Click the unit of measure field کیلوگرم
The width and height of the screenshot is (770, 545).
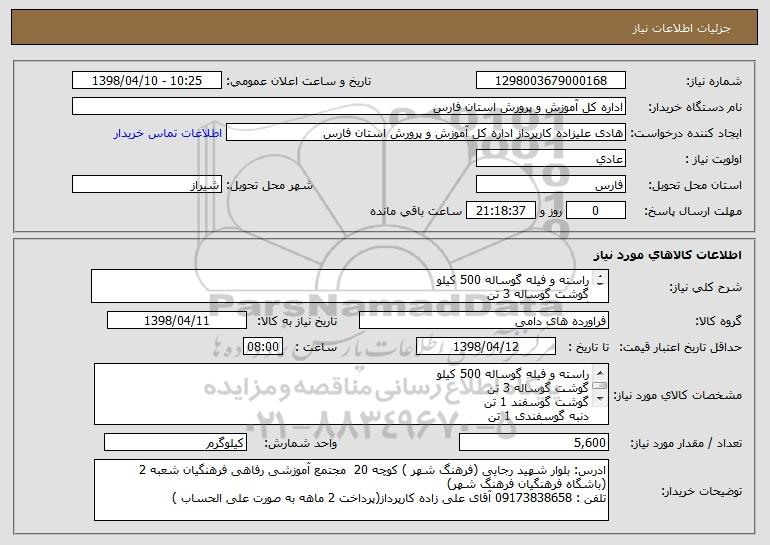175,442
